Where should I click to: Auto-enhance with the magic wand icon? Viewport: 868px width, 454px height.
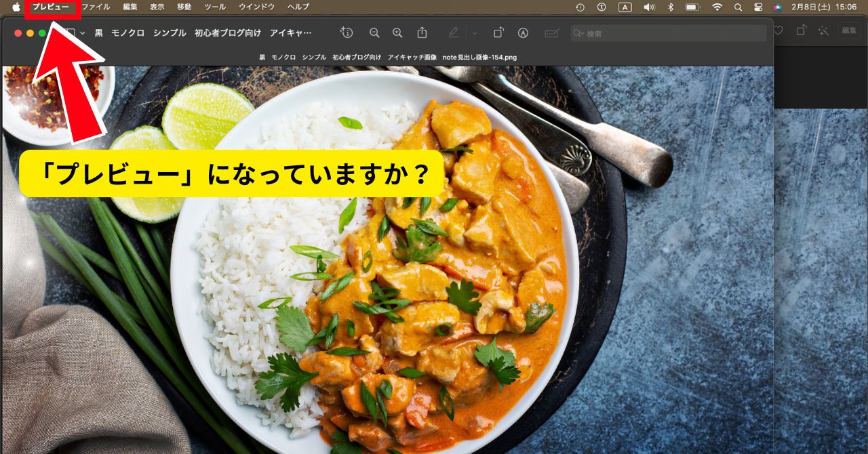click(823, 30)
